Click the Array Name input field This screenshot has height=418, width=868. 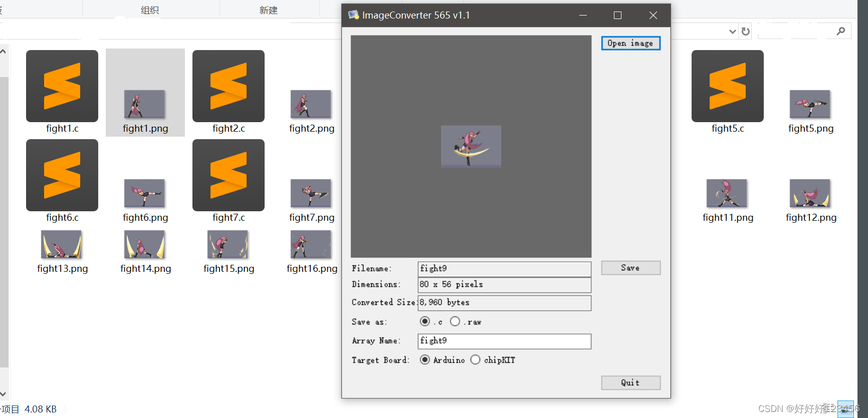tap(504, 341)
